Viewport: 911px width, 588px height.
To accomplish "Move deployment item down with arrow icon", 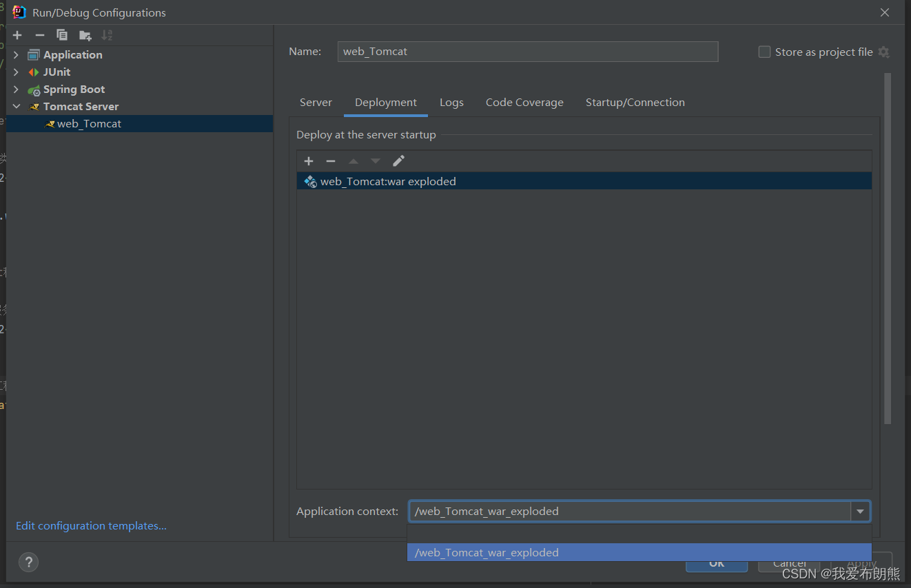I will [x=376, y=160].
